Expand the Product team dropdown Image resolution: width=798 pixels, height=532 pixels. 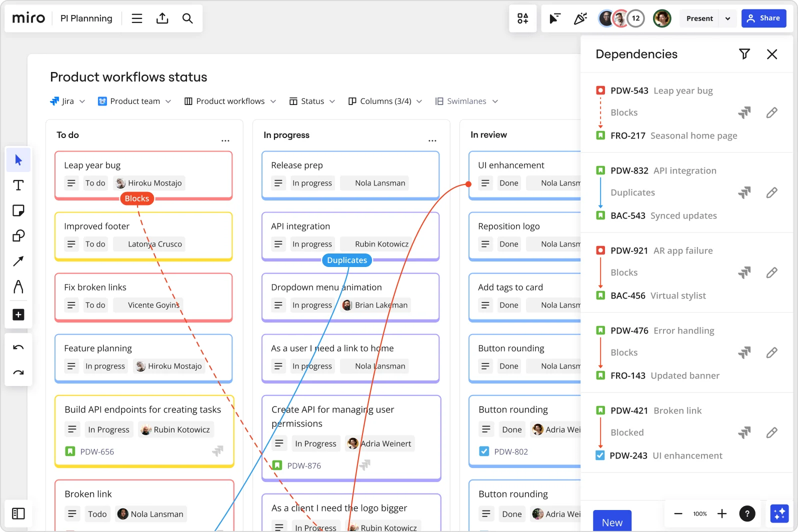click(x=134, y=101)
